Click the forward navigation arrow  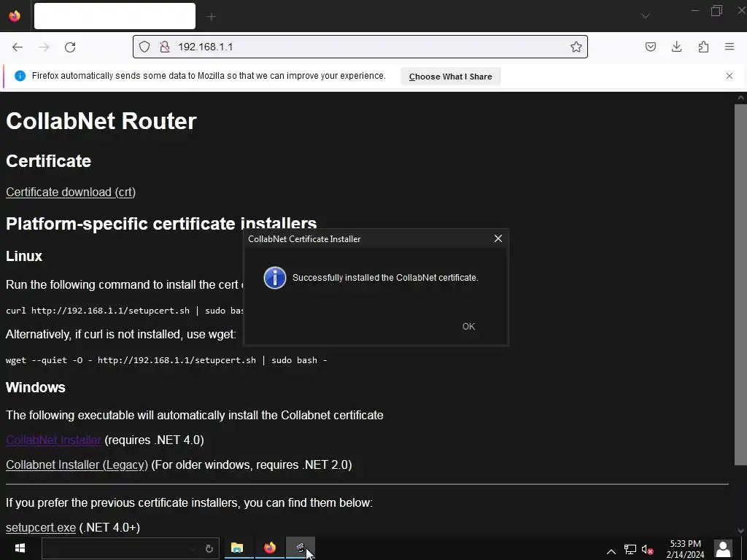pyautogui.click(x=44, y=47)
